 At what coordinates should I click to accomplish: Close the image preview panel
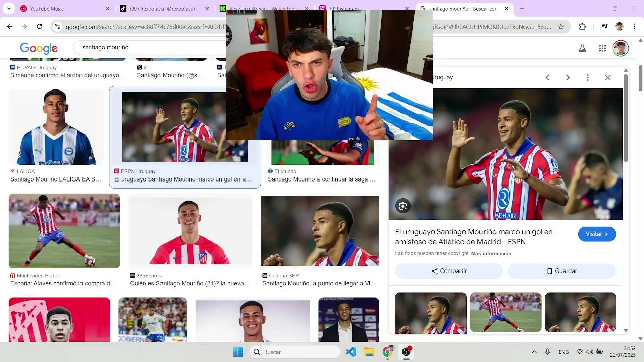point(608,78)
